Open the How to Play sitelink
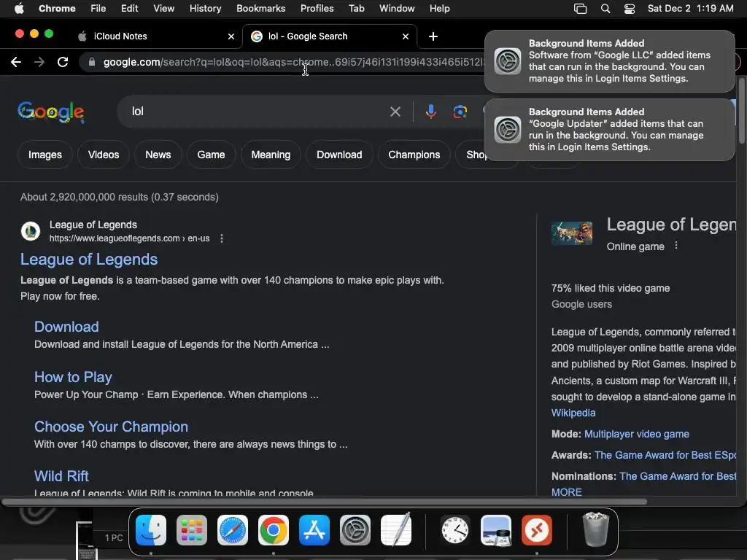 [x=73, y=377]
